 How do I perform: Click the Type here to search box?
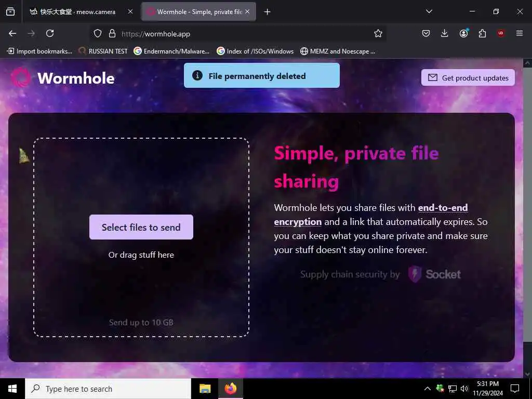coord(108,389)
